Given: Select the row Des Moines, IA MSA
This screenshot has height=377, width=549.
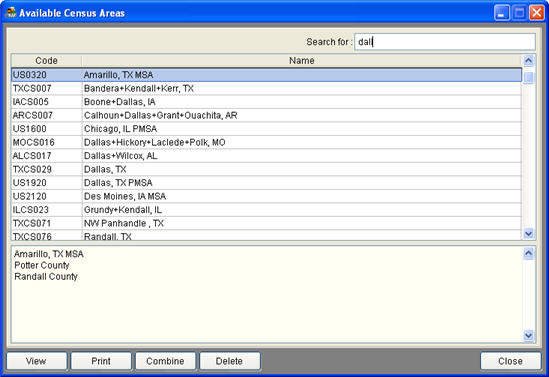Looking at the screenshot, I should tap(266, 196).
